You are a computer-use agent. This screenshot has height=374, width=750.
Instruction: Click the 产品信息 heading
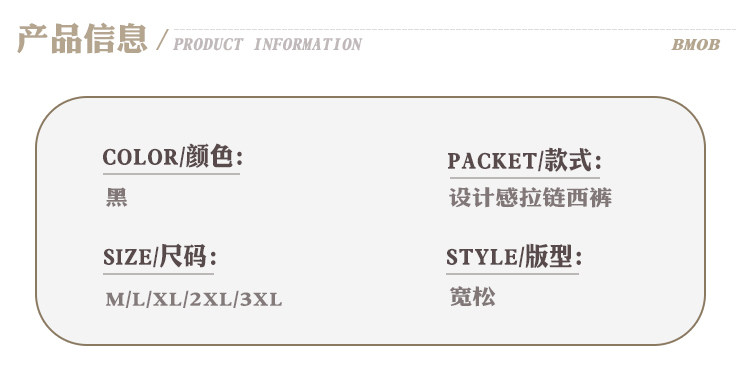(x=82, y=39)
